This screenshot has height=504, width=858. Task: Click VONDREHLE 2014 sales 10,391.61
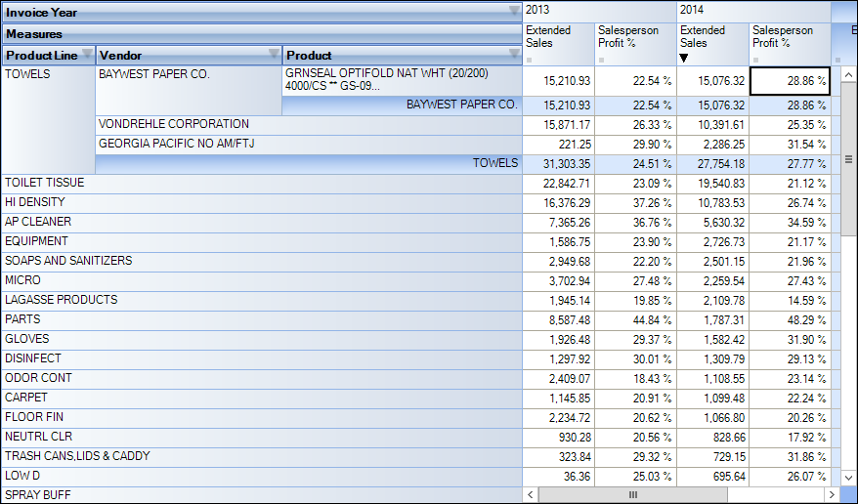click(713, 125)
